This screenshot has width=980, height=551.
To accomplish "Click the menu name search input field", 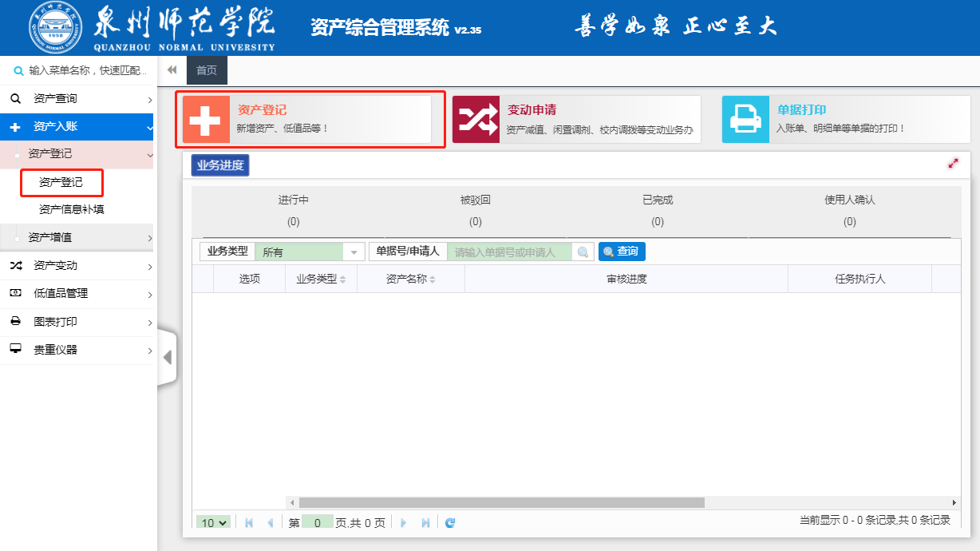I will pos(86,71).
